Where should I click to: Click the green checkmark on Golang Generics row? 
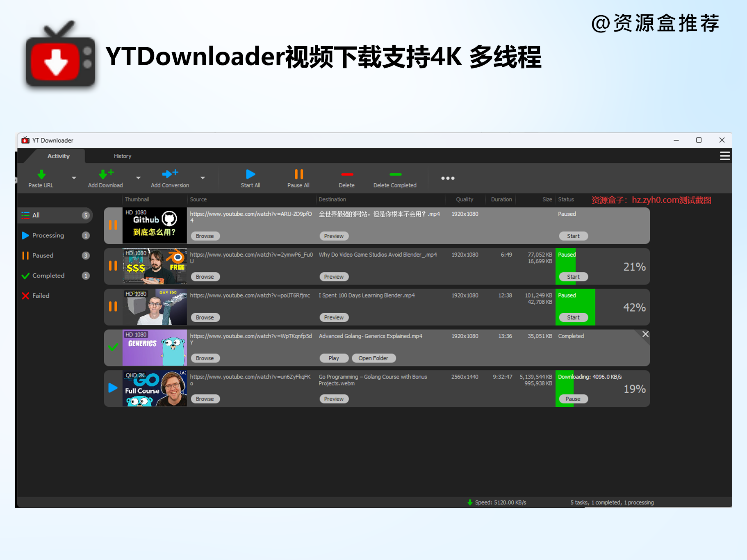(x=113, y=347)
